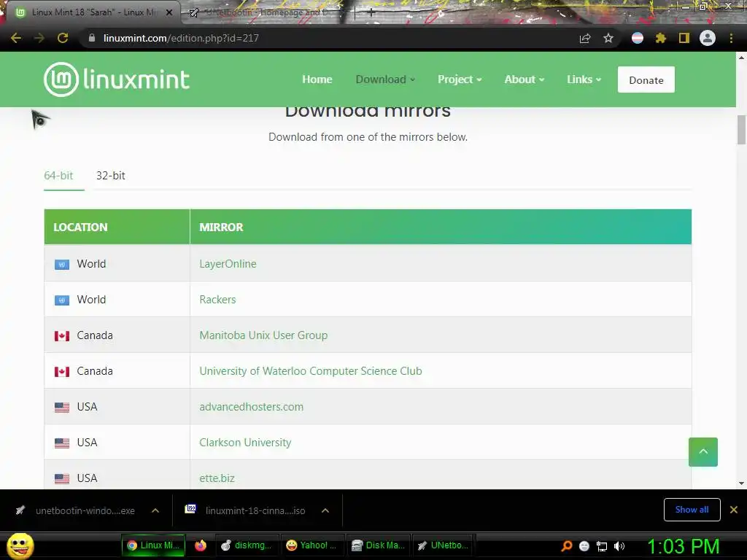The image size is (747, 560).
Task: Click the LOCATION column header
Action: [x=117, y=227]
